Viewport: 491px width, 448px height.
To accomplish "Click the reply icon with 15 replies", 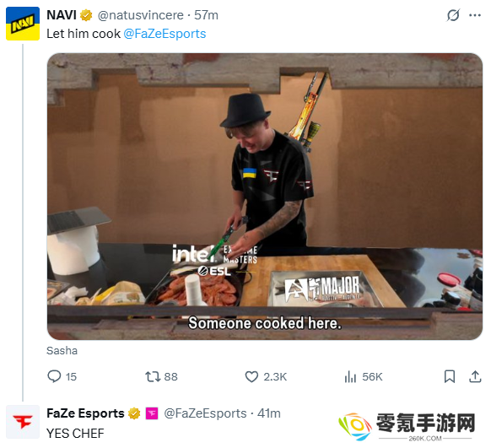I will 54,376.
